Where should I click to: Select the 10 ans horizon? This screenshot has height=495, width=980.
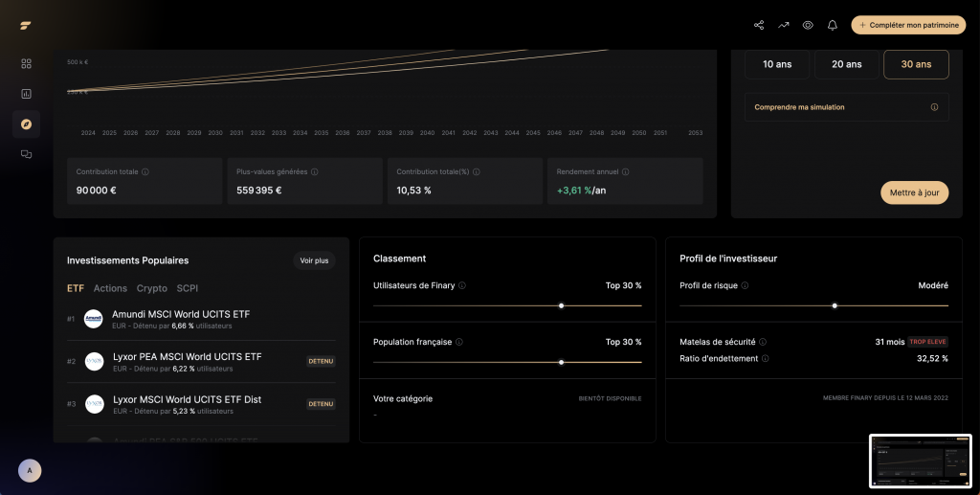pyautogui.click(x=777, y=64)
